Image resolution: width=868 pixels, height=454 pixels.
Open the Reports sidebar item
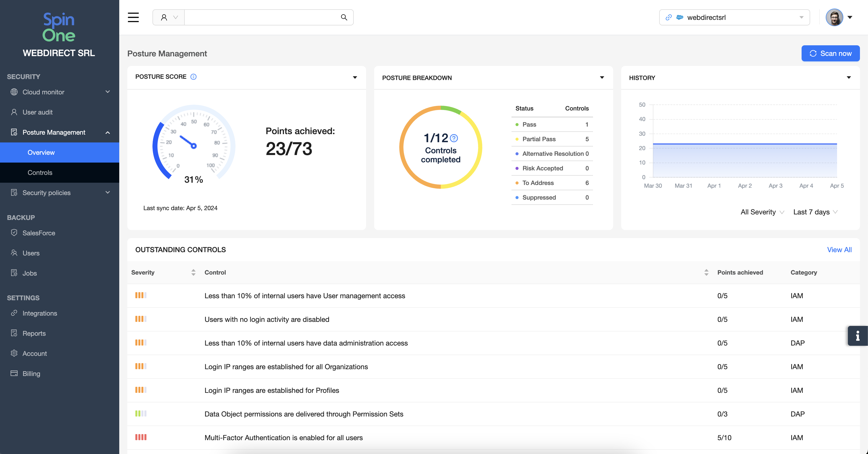pyautogui.click(x=34, y=333)
